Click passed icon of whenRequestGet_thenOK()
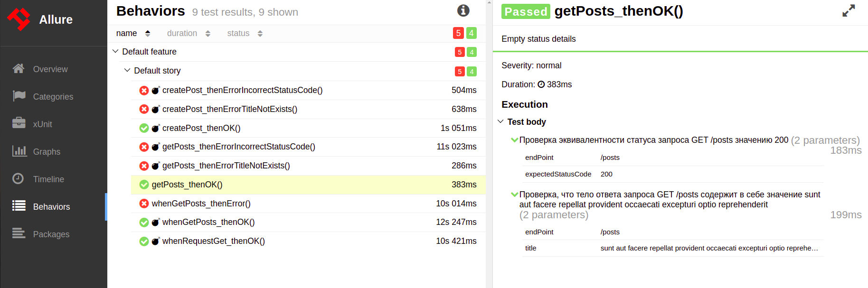 (144, 241)
